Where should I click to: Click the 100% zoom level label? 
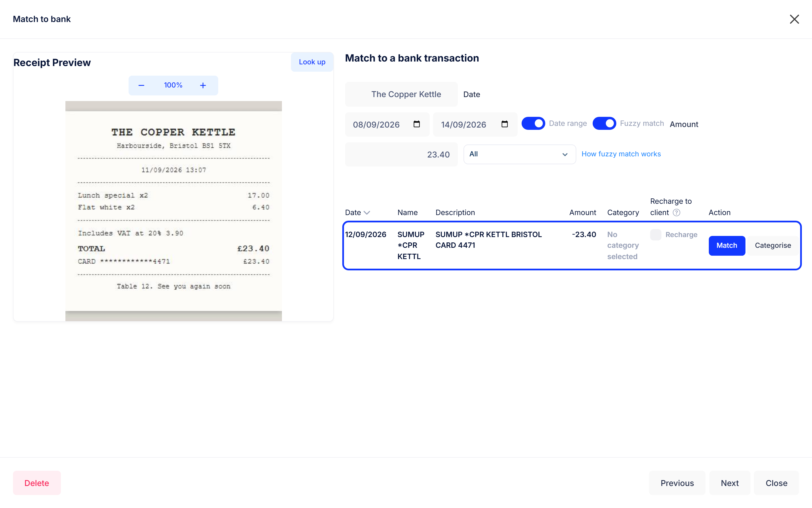pyautogui.click(x=173, y=85)
